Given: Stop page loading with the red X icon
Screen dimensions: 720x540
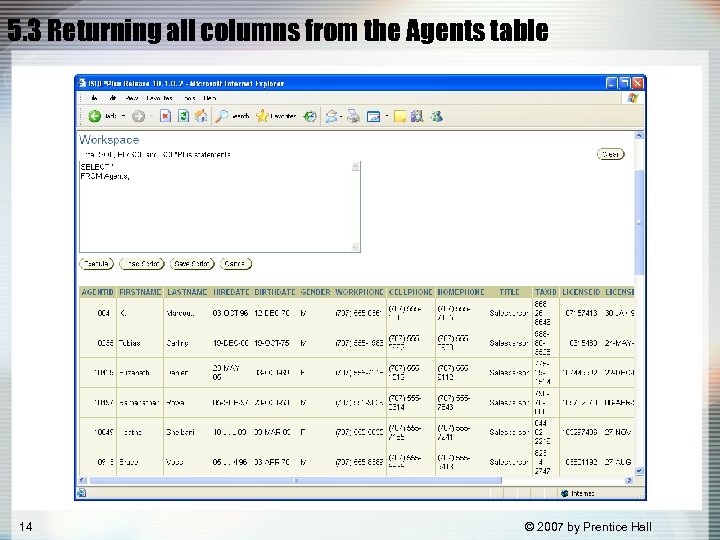Looking at the screenshot, I should pos(165,116).
